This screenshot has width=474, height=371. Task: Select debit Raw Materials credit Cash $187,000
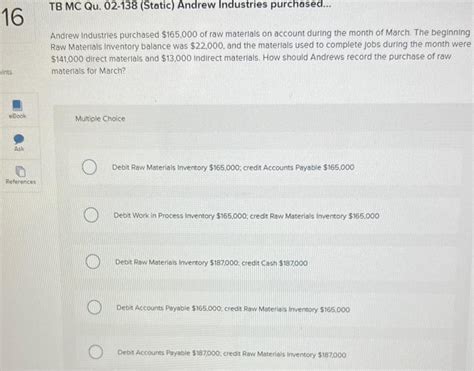[93, 262]
